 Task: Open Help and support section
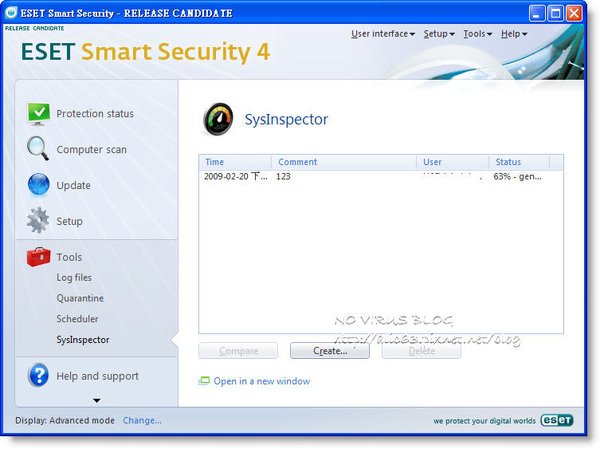(x=97, y=376)
